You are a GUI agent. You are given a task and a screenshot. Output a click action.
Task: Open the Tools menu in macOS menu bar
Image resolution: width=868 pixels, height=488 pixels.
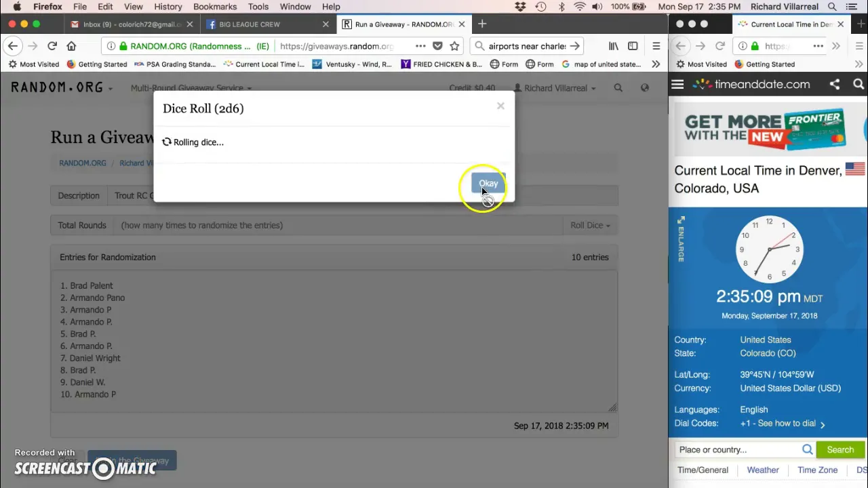click(258, 7)
